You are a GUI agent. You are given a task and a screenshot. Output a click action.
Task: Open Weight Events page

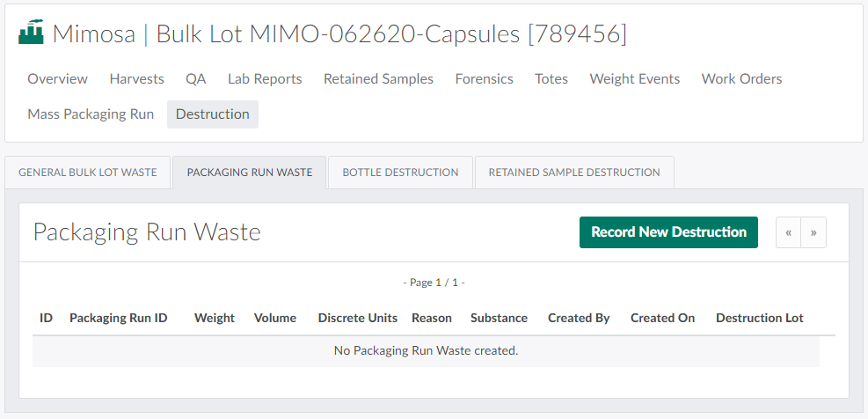(634, 79)
